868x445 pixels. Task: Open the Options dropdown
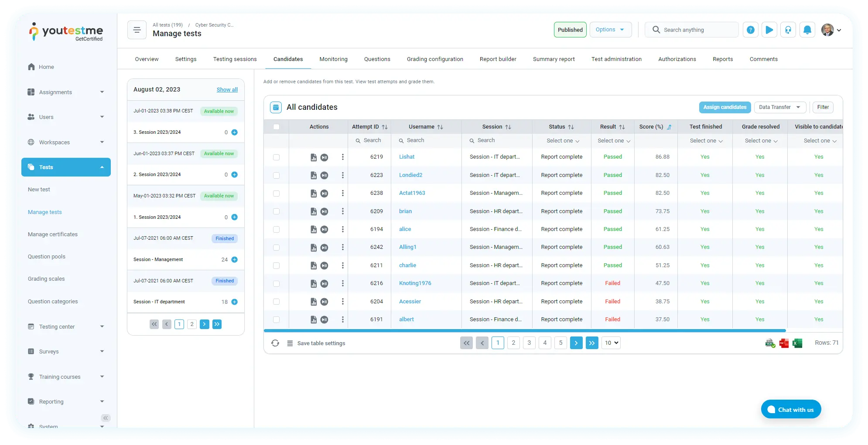click(x=610, y=30)
